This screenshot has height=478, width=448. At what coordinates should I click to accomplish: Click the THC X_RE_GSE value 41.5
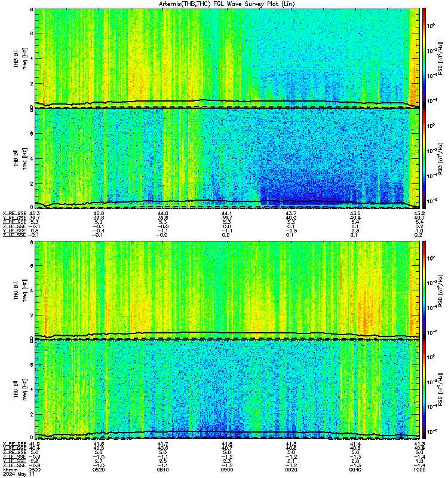pyautogui.click(x=291, y=444)
